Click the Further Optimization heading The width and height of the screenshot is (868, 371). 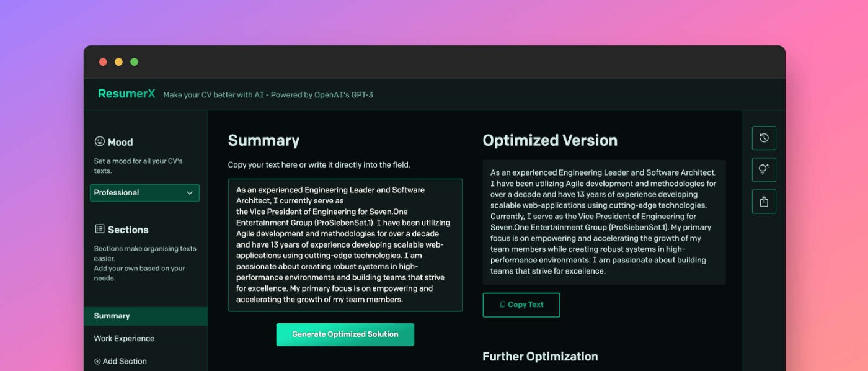[540, 356]
